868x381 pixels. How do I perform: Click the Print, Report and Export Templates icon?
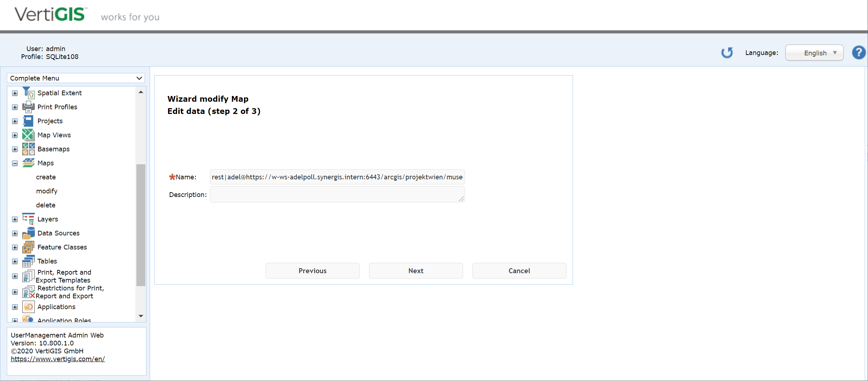point(28,276)
